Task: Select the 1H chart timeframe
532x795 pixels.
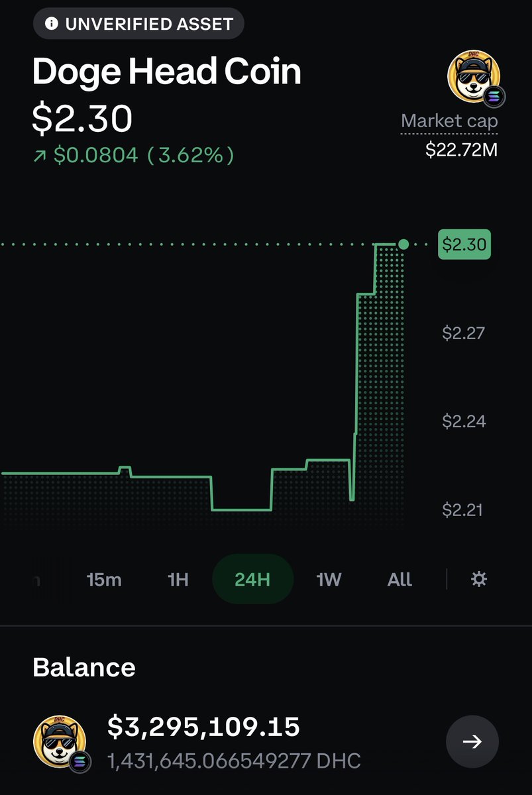Action: (178, 580)
